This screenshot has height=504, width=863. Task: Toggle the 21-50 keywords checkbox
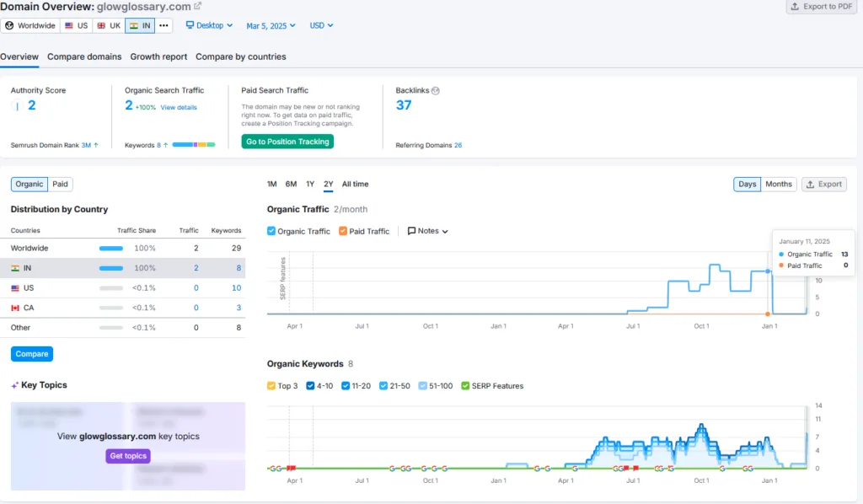(383, 386)
